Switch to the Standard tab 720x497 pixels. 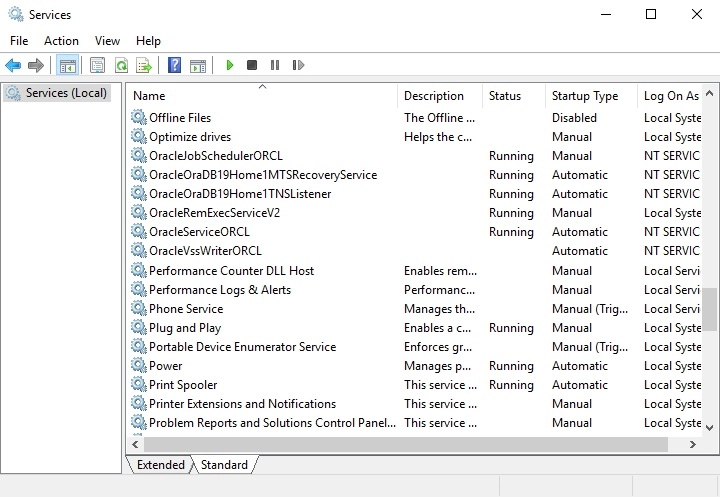pos(224,464)
